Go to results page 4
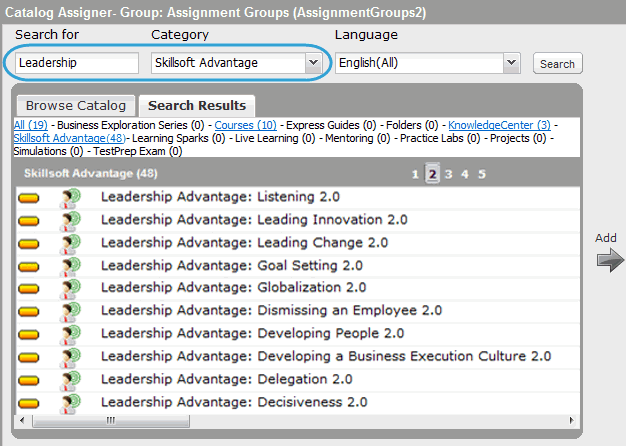Image resolution: width=626 pixels, height=446 pixels. pyautogui.click(x=465, y=174)
